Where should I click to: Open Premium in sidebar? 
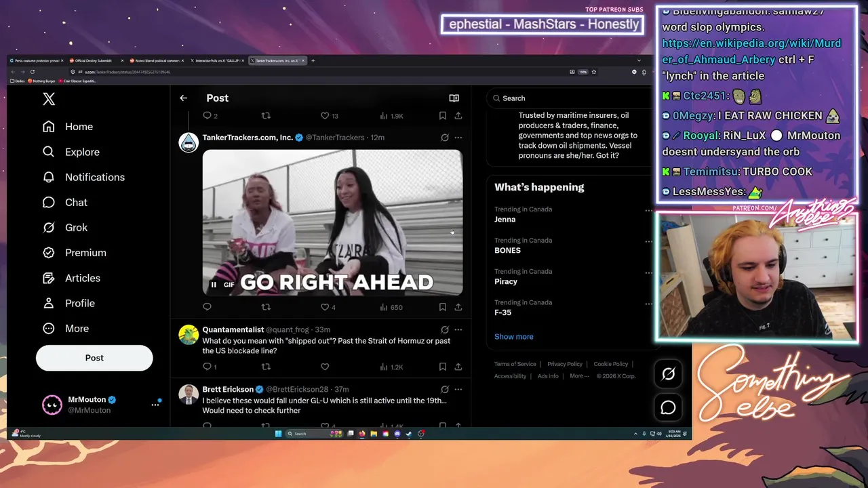click(75, 252)
